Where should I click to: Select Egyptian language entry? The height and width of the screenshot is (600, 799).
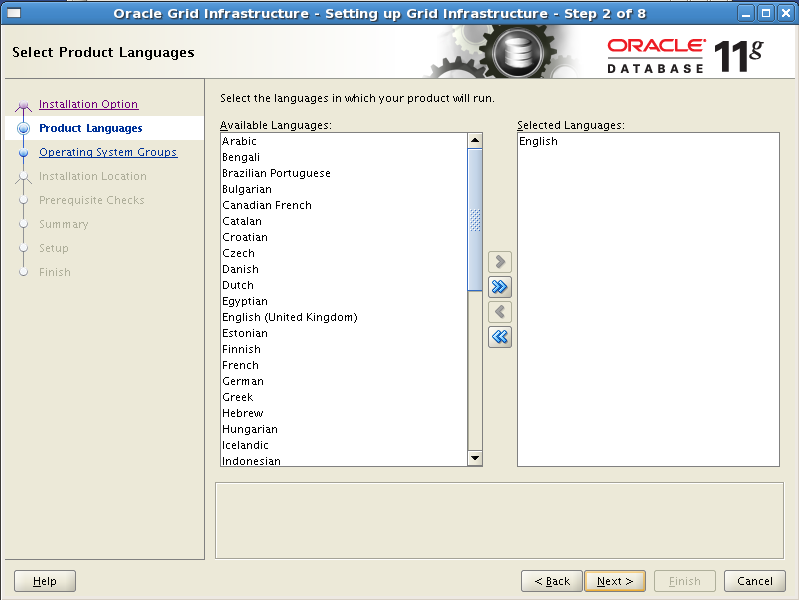click(344, 301)
